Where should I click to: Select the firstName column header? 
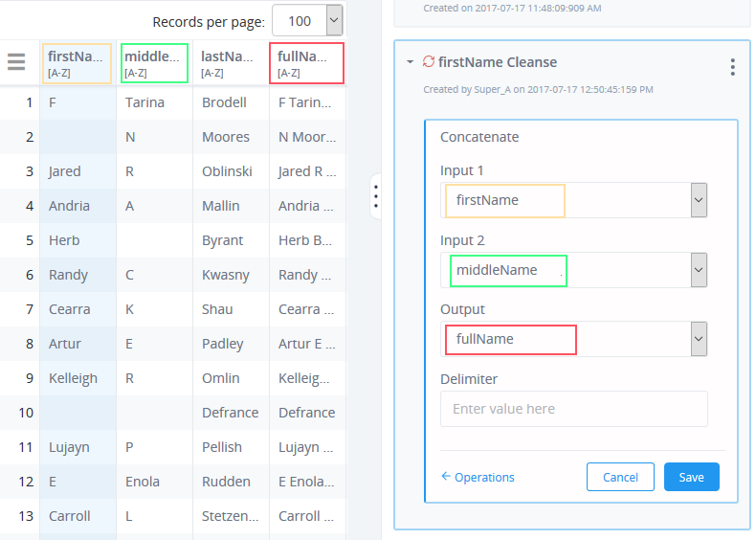pyautogui.click(x=78, y=63)
